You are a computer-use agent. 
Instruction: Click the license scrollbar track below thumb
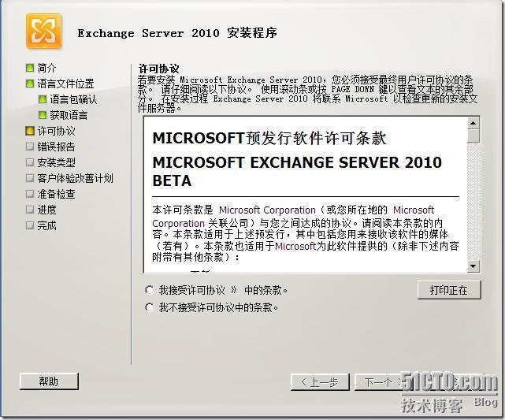[473, 201]
